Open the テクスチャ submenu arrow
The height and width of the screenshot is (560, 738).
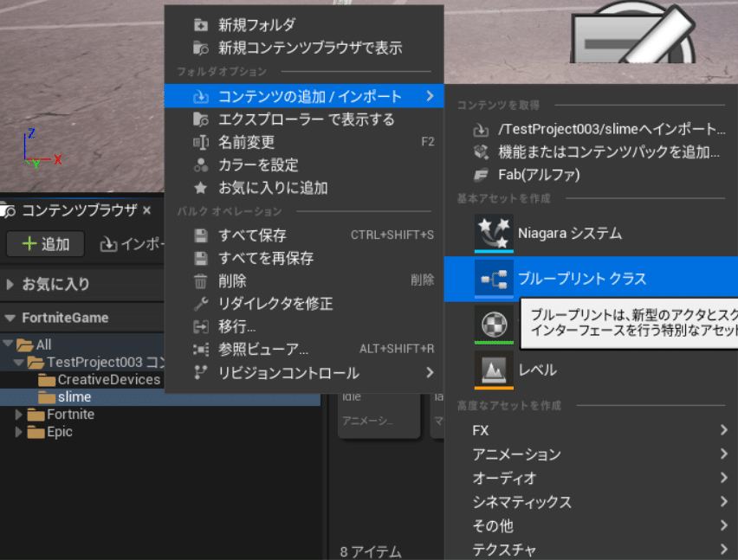pos(724,549)
